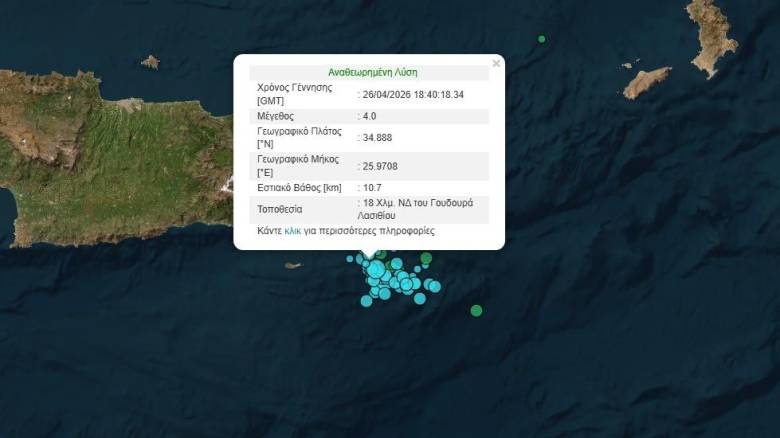This screenshot has height=438, width=780.
Task: Select the small green marker at the map's top
Action: tap(542, 39)
